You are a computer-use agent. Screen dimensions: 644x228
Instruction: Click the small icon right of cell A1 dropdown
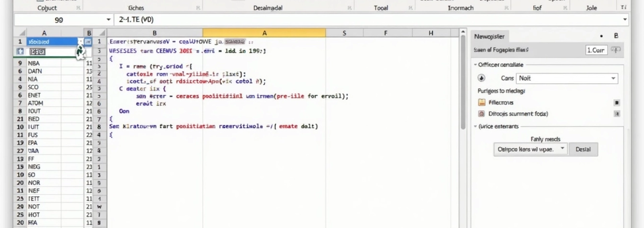(x=88, y=42)
